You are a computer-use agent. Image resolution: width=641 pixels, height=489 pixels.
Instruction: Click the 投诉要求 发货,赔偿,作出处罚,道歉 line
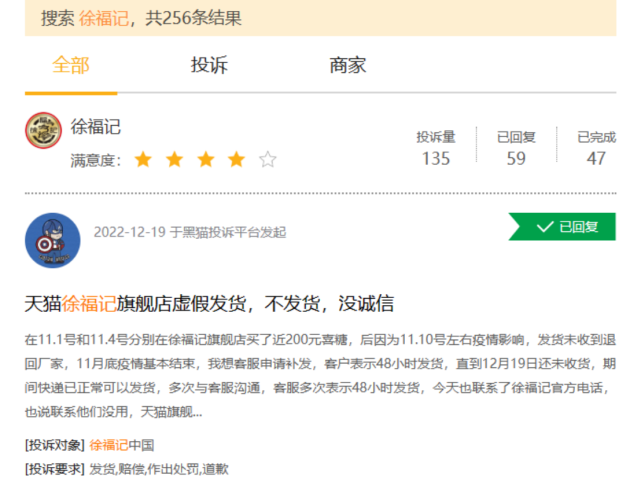coord(127,469)
